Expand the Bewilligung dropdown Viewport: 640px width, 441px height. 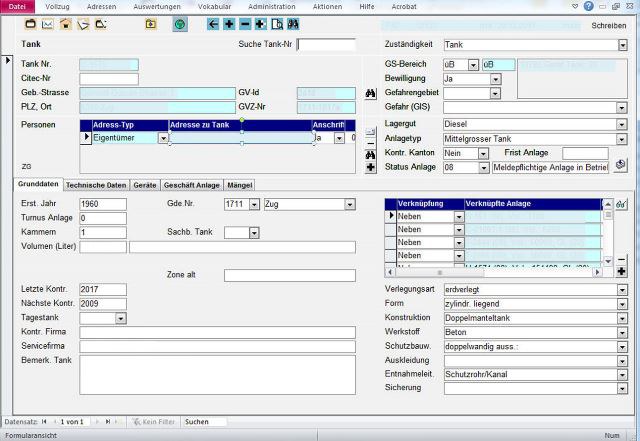tap(496, 79)
